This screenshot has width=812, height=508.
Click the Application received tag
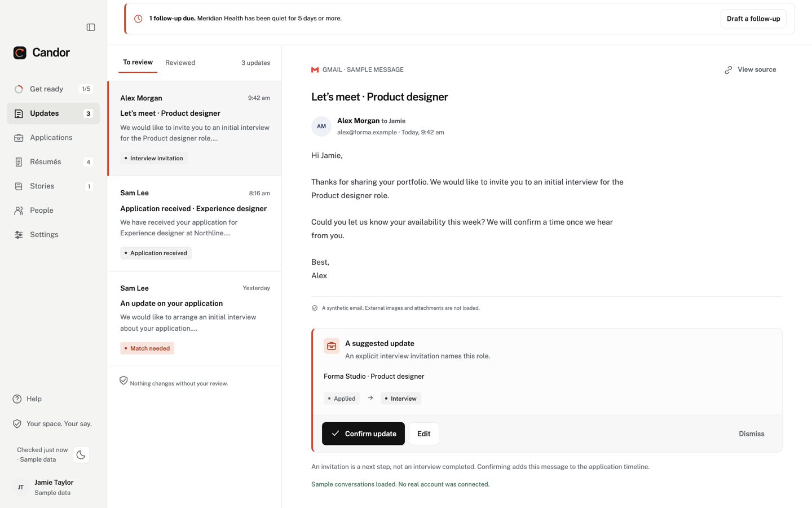(x=156, y=253)
